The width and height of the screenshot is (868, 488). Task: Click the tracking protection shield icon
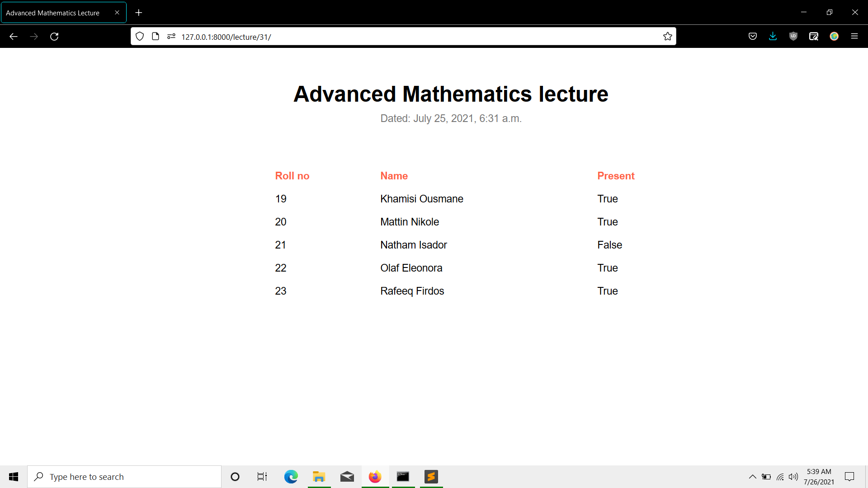[x=140, y=37]
